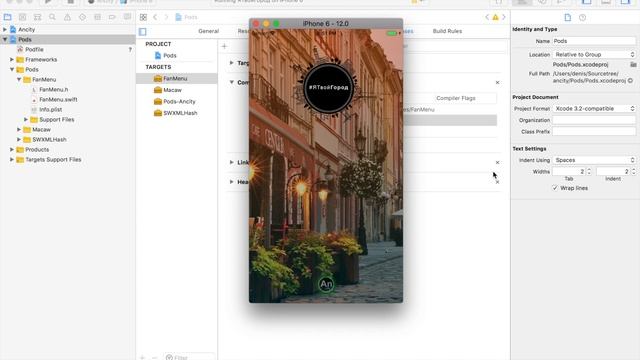Reveal full path in Finder arrow
Viewport: 640px width, 360px height.
pyautogui.click(x=631, y=80)
